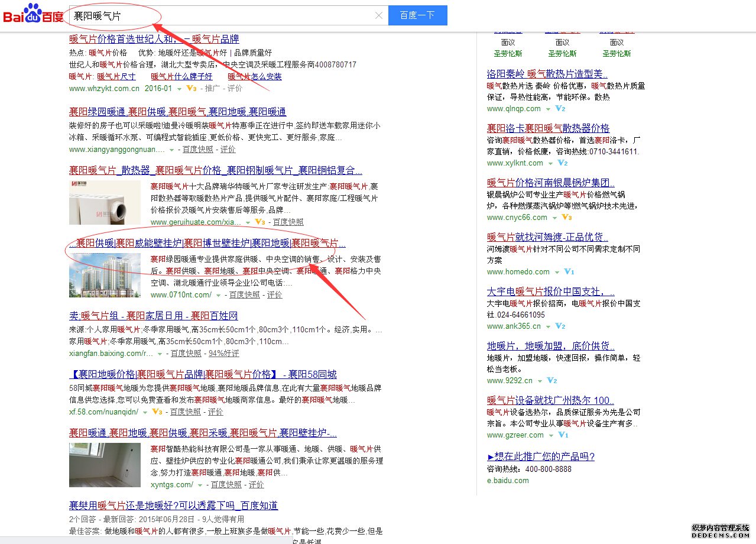Click the V3 badge beside www.cnyc66.com
Screen dimensions: 756x544
click(x=567, y=218)
